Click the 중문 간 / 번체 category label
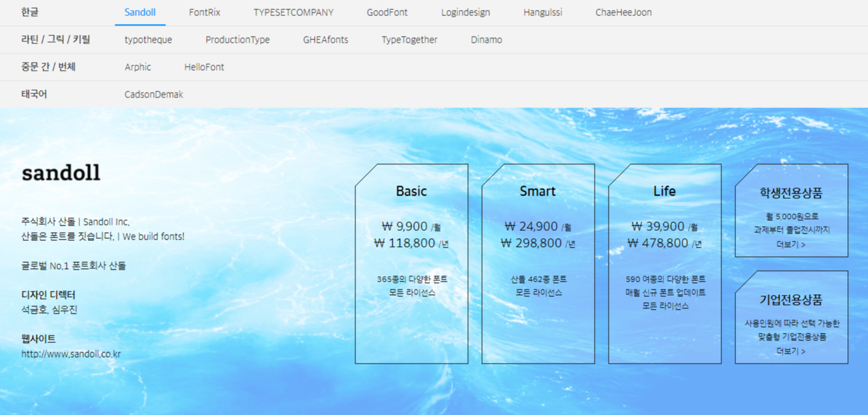This screenshot has height=415, width=868. [49, 67]
